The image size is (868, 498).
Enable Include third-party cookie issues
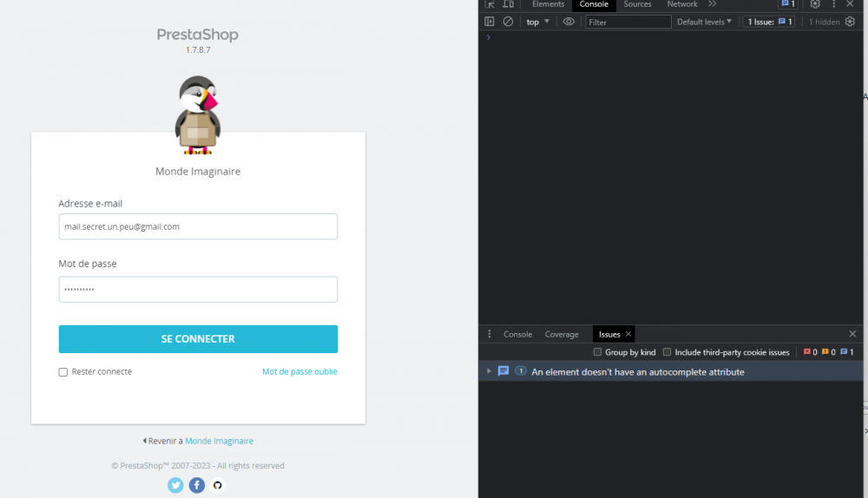(667, 352)
